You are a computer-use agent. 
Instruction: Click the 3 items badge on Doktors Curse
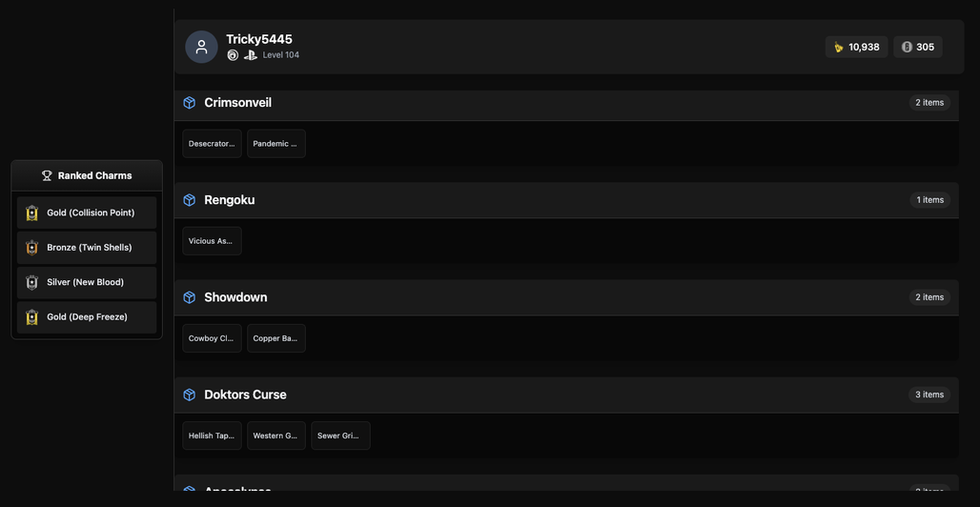coord(929,395)
